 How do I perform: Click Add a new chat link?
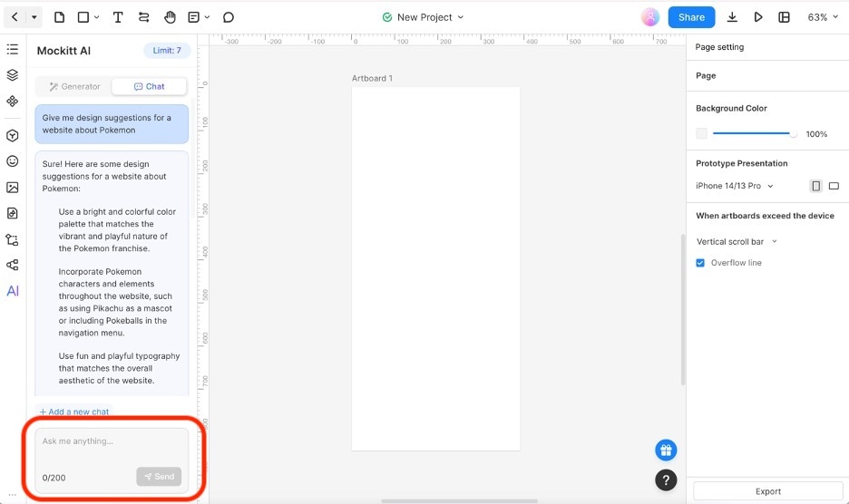tap(74, 412)
